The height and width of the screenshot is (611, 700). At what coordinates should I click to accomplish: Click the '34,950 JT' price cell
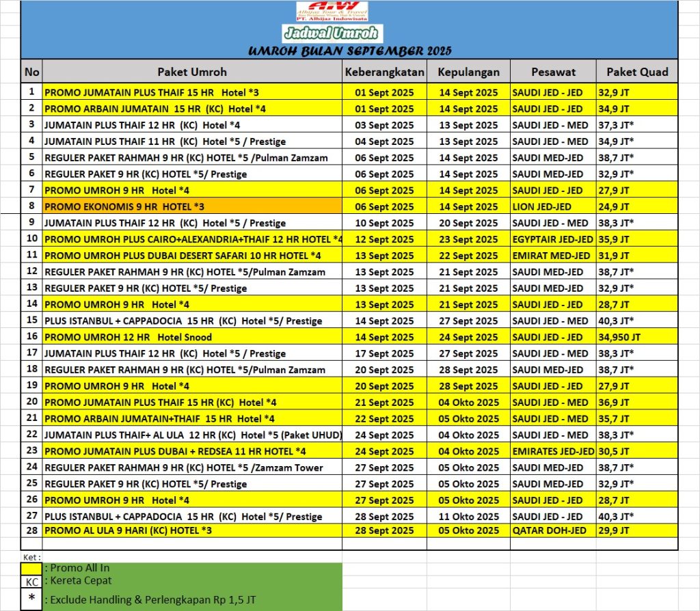click(x=637, y=337)
